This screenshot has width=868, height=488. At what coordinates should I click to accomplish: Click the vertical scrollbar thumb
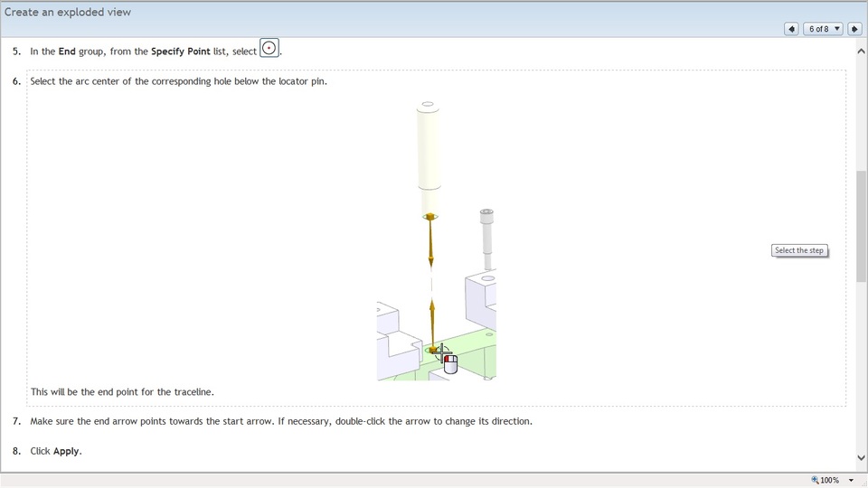(861, 226)
